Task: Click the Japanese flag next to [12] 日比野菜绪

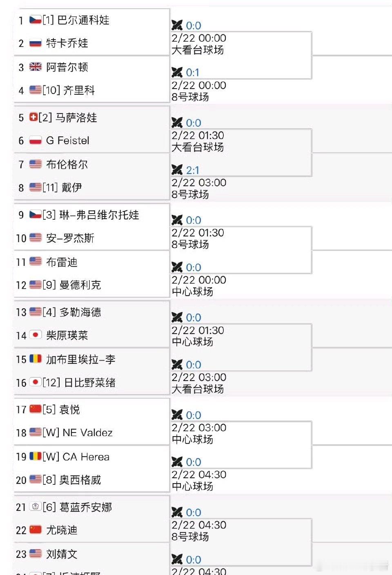Action: click(x=35, y=382)
